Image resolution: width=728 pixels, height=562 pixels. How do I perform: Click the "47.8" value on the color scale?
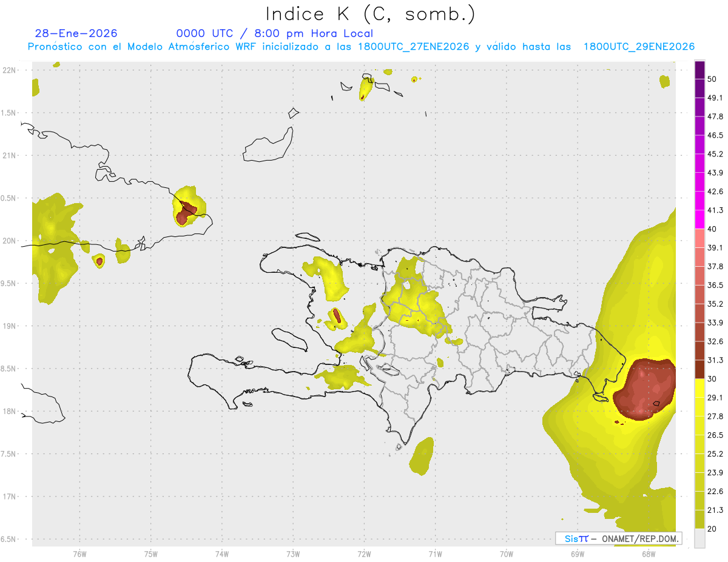coord(715,116)
